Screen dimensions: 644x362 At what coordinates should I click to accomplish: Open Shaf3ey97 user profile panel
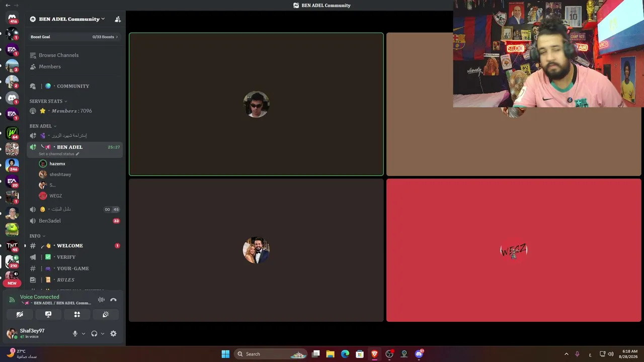pos(38,333)
